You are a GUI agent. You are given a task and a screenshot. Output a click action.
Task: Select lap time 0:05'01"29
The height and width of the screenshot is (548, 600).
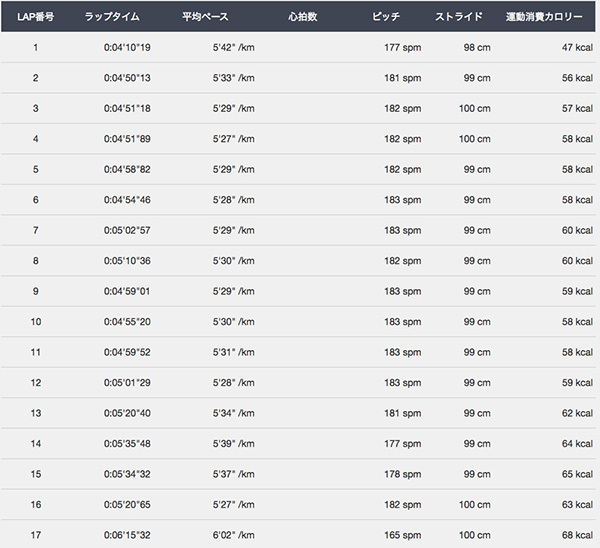(127, 383)
